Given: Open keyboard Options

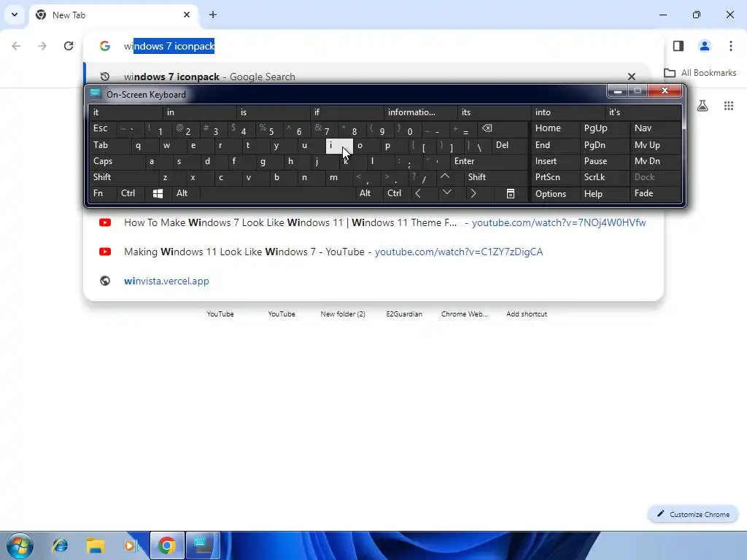Looking at the screenshot, I should coord(555,194).
